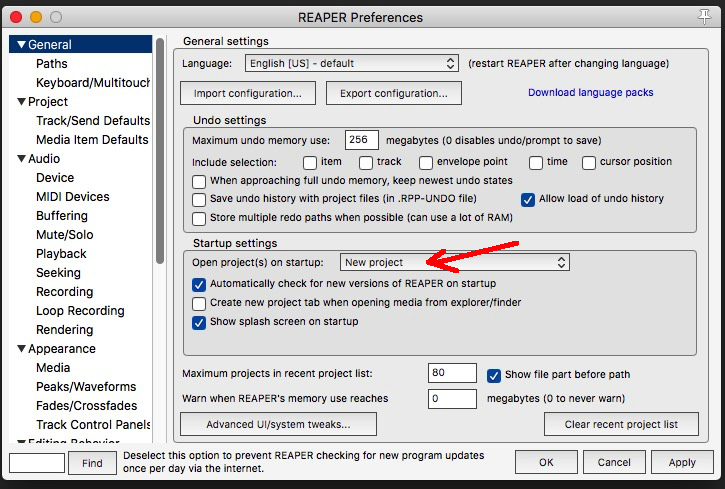Enable store multiple redo paths
This screenshot has width=725, height=489.
coord(199,218)
